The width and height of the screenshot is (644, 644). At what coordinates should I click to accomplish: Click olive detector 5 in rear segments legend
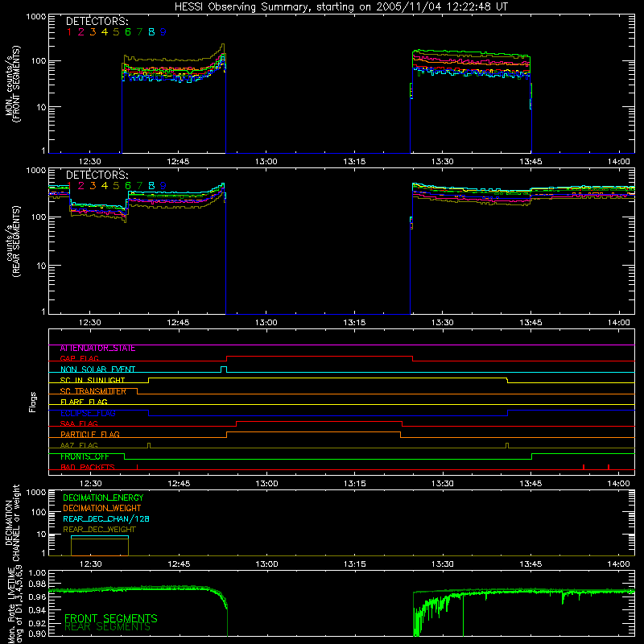(116, 186)
